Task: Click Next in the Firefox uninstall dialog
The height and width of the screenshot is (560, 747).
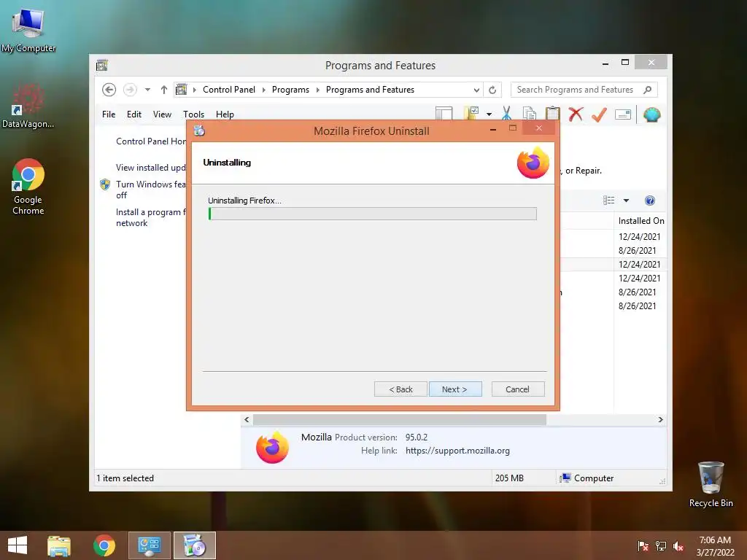Action: 455,389
